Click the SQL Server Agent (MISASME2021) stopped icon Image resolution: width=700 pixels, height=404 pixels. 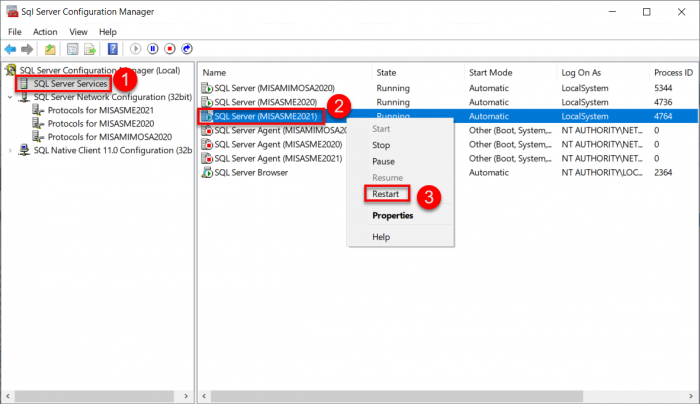207,158
